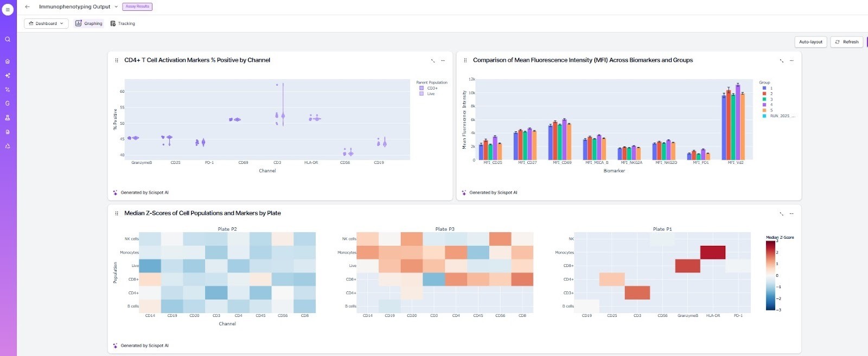Click the red CD3+ / CD3 cell in Plate P1 heatmap
The image size is (868, 356).
point(637,293)
